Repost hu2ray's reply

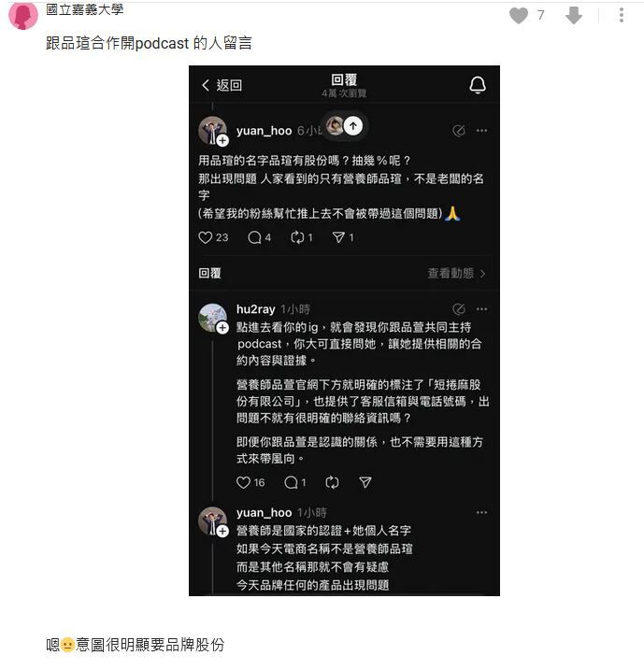pos(332,482)
